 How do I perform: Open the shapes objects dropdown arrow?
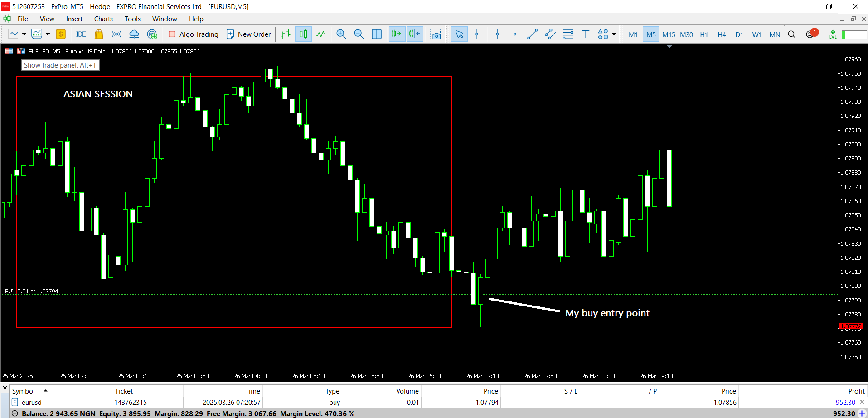tap(614, 34)
